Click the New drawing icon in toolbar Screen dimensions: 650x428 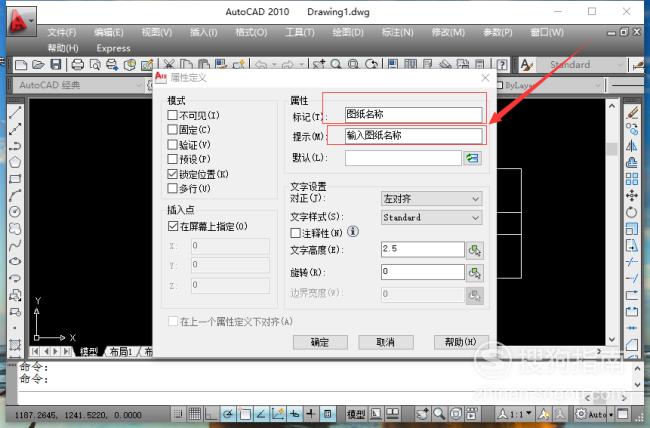(21, 65)
